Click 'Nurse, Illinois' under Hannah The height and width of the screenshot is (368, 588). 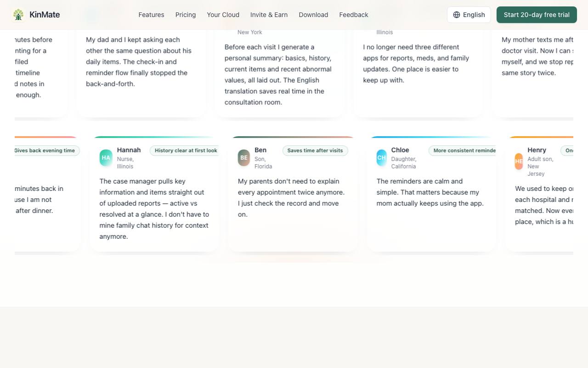click(125, 163)
